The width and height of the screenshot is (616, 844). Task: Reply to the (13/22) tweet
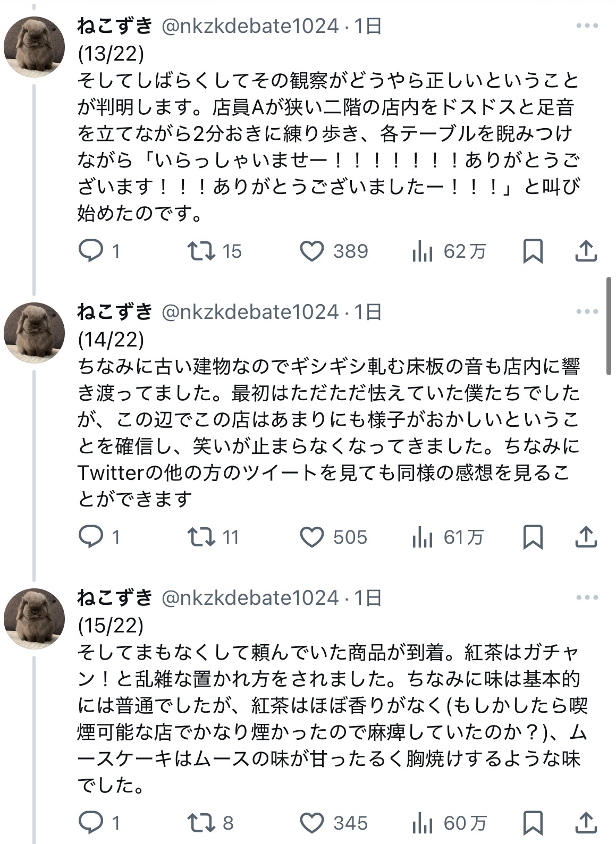(91, 251)
